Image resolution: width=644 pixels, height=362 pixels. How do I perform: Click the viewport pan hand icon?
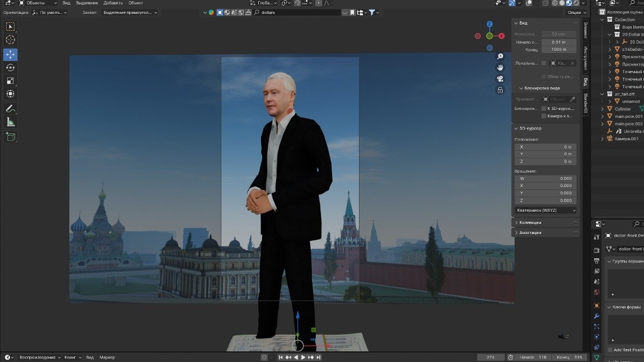tap(500, 68)
